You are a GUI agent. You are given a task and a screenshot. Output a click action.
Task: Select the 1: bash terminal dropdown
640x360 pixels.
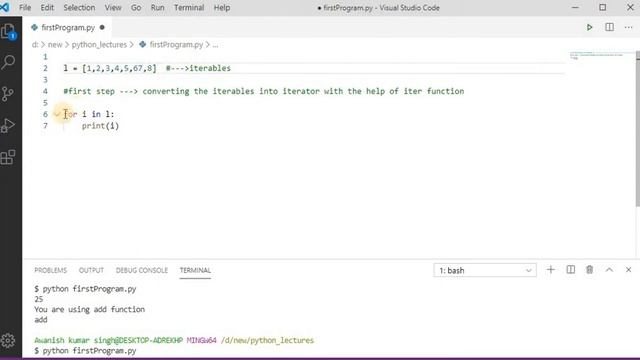[x=485, y=270]
